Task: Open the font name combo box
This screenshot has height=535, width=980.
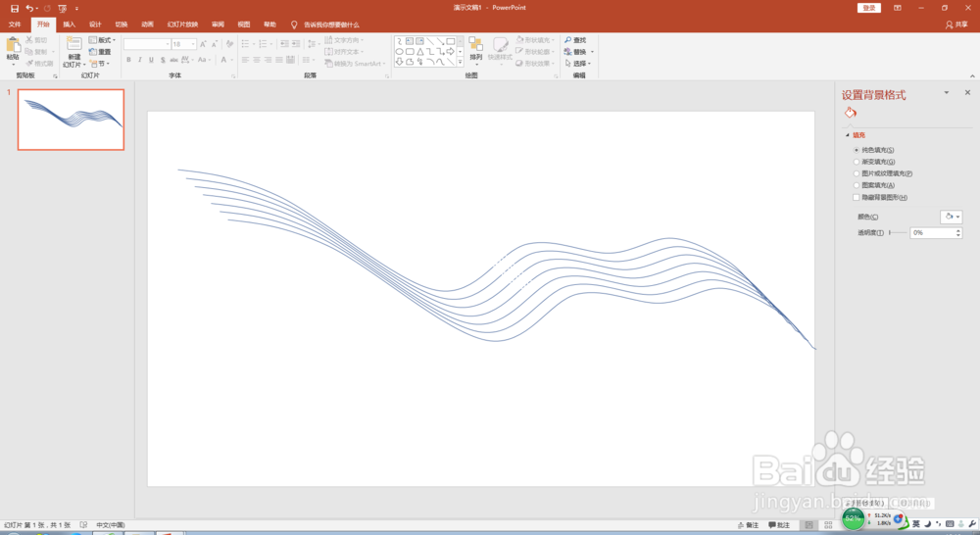Action: (147, 44)
